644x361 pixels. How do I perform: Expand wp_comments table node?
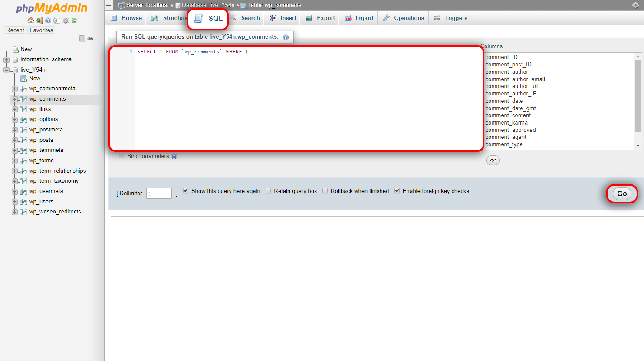pos(15,99)
